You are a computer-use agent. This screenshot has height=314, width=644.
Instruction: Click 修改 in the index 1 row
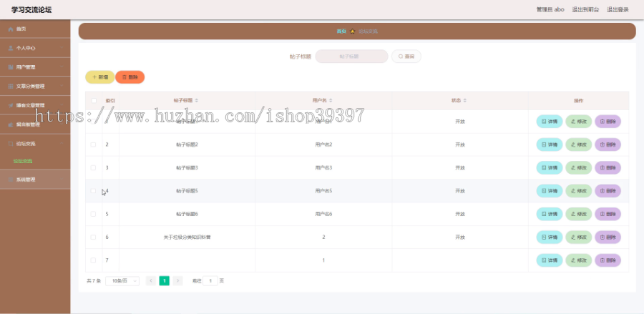pyautogui.click(x=578, y=122)
